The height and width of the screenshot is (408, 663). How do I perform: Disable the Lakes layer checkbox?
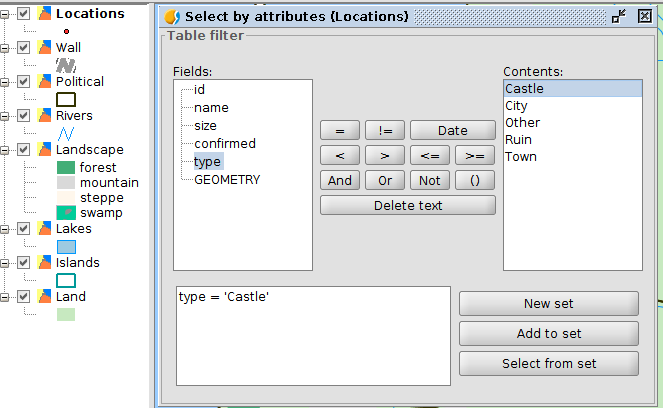(x=24, y=229)
